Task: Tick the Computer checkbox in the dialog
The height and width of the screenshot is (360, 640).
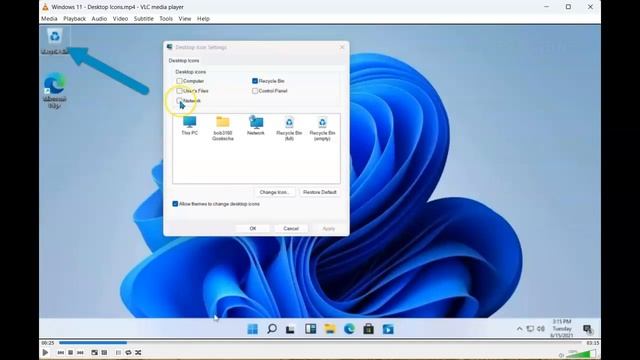Action: pos(179,81)
